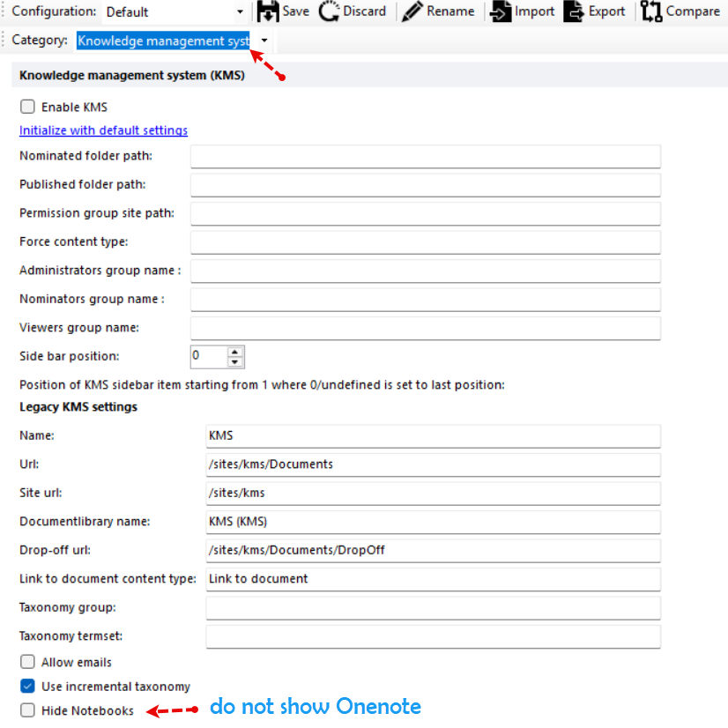This screenshot has height=728, width=728.
Task: Click the Administrators group name field
Action: tap(425, 271)
